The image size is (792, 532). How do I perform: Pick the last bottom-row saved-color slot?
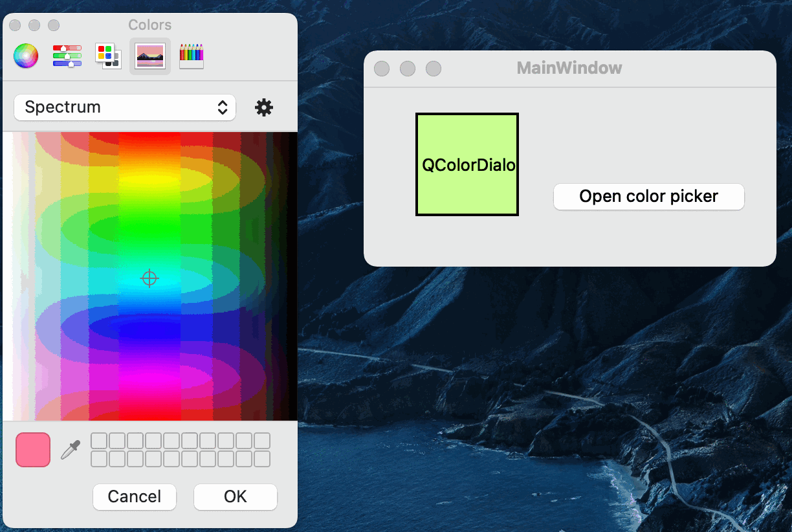(x=262, y=459)
